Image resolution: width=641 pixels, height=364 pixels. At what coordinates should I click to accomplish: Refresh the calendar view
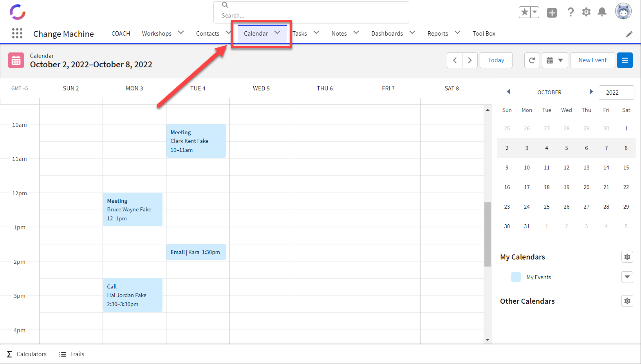point(532,60)
